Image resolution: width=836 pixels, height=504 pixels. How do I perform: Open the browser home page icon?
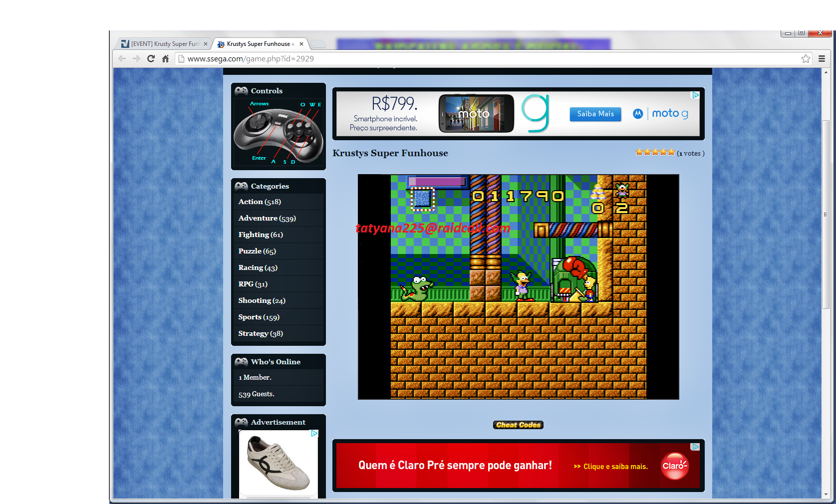165,58
